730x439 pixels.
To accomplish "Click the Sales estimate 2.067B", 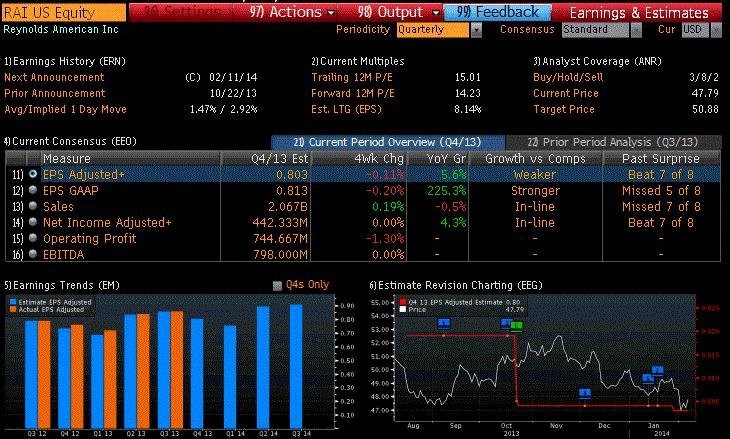I will [288, 206].
